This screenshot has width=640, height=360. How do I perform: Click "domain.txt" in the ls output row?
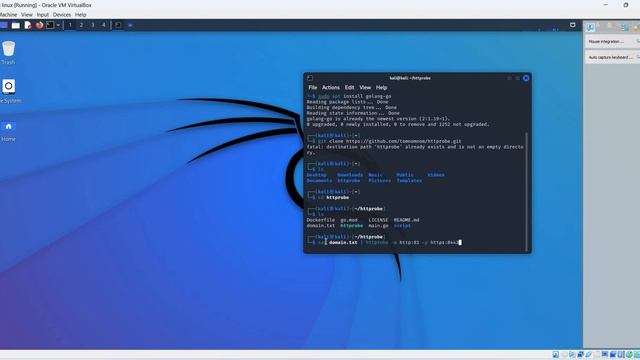[320, 226]
